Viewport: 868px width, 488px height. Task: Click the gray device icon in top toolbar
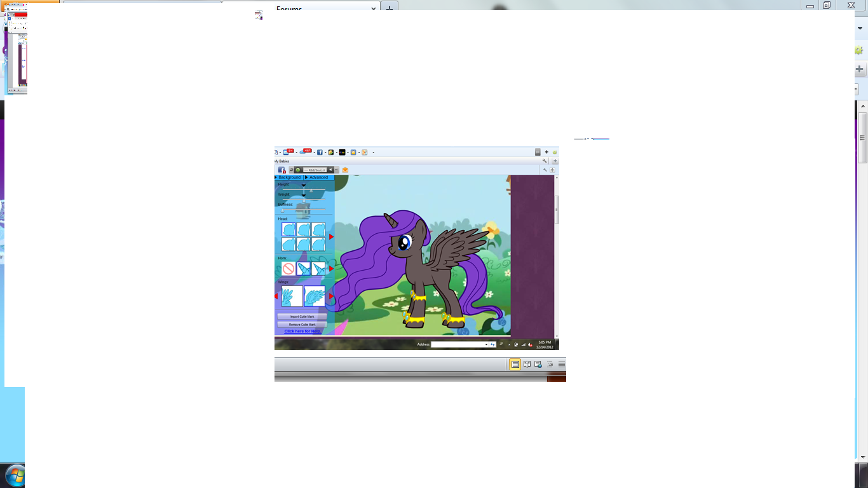(538, 152)
